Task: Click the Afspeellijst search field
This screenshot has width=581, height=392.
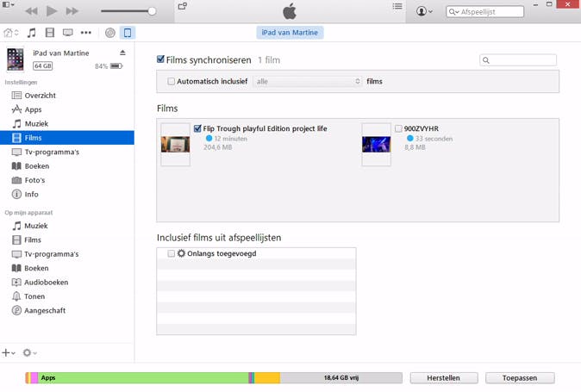Action: 484,11
